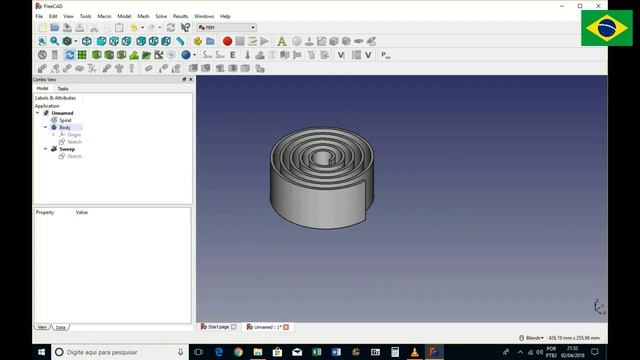This screenshot has height=360, width=640.
Task: Open VLC from the taskbar
Action: pos(414,352)
